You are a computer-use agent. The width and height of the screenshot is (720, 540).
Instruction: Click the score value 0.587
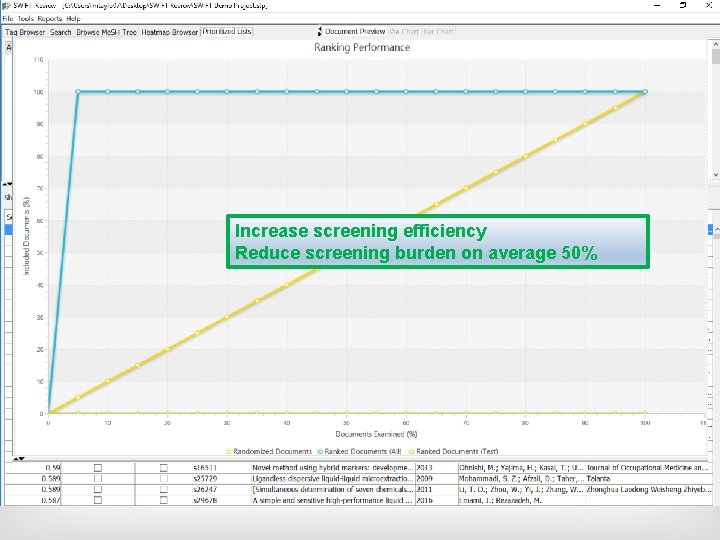click(x=51, y=500)
